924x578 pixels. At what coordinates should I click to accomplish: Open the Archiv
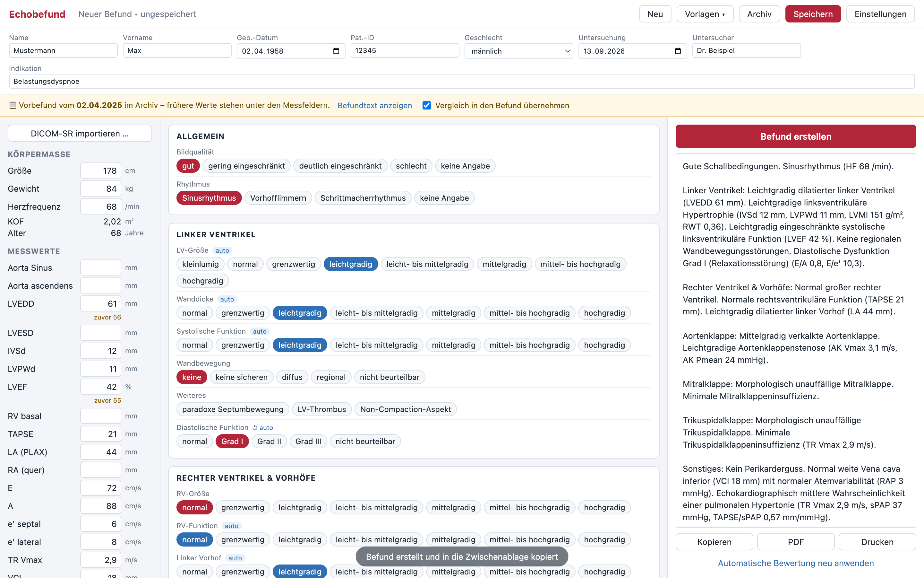tap(759, 14)
